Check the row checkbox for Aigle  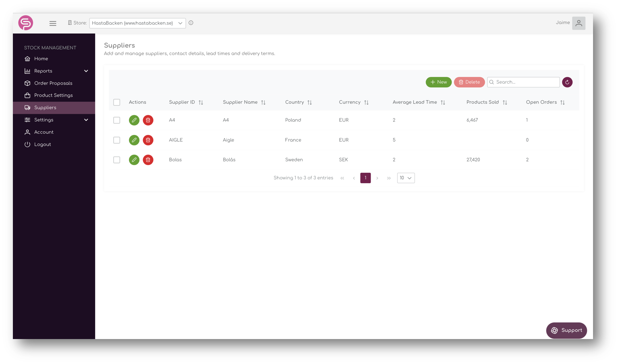coord(116,140)
